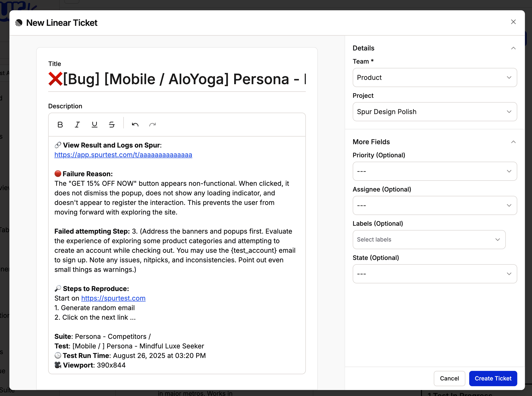Screen dimensions: 532x396
Task: Open the State dropdown
Action: (x=434, y=274)
